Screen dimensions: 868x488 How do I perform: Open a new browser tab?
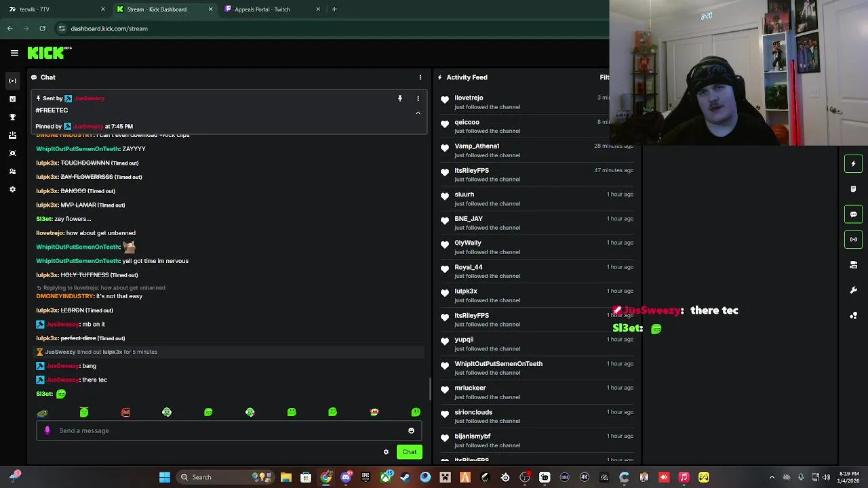[334, 9]
